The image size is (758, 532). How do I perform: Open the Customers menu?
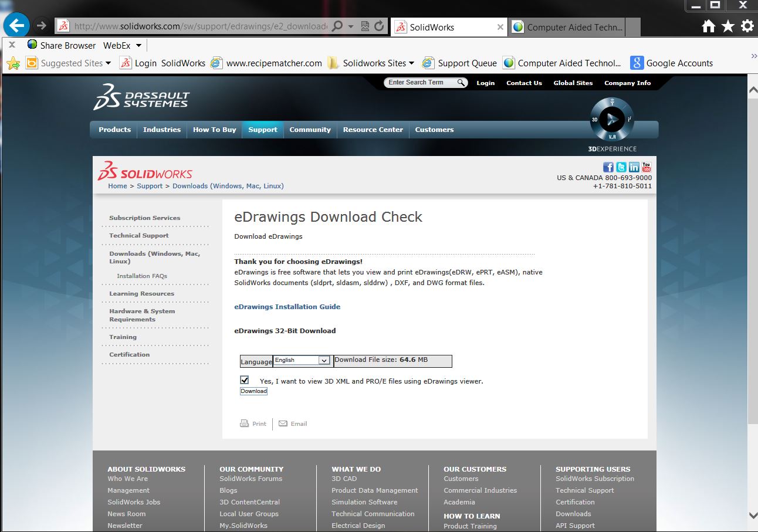(x=434, y=130)
